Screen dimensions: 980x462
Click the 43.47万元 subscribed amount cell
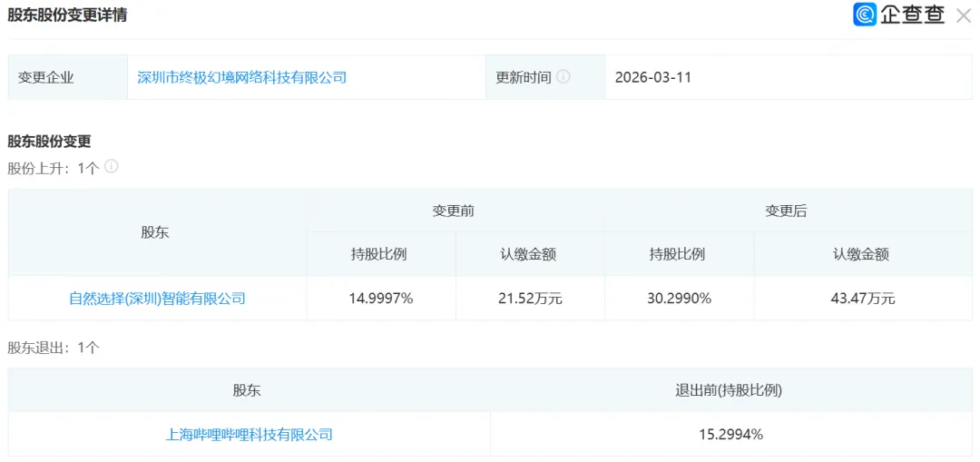864,299
